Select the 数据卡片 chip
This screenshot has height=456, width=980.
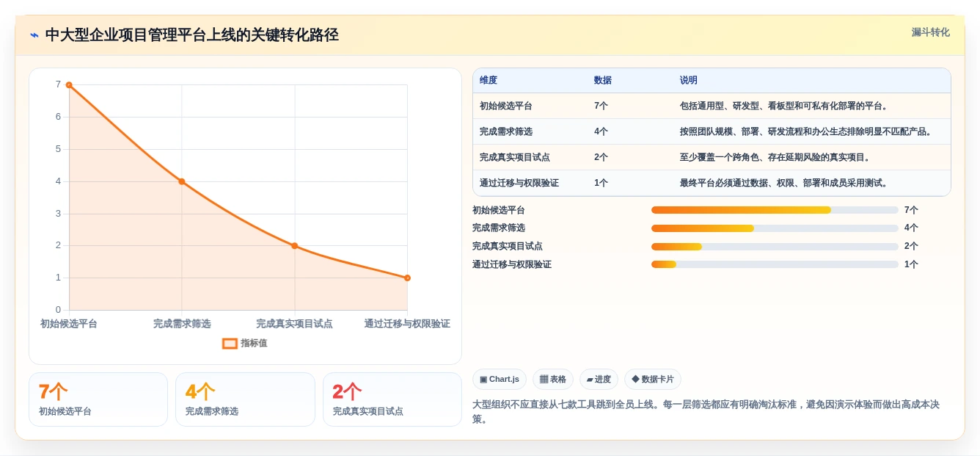pyautogui.click(x=653, y=379)
